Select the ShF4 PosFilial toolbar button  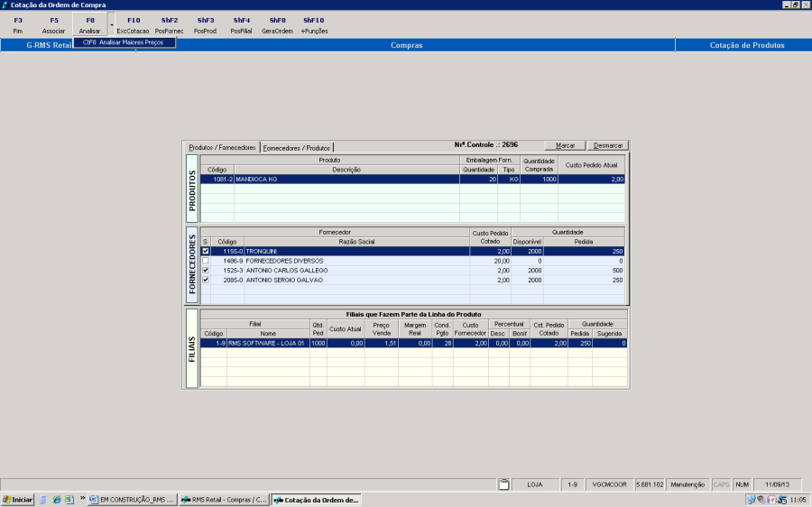tap(242, 24)
